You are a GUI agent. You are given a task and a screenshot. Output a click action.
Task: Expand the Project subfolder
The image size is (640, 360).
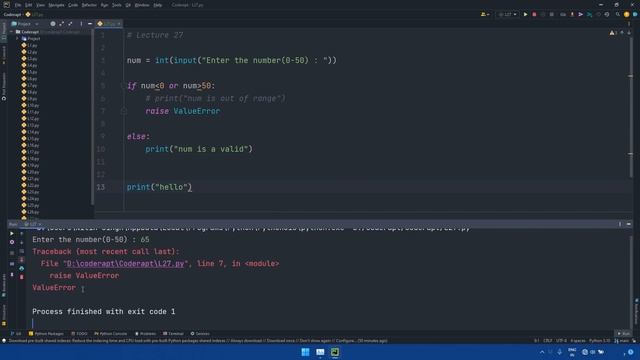(x=18, y=38)
